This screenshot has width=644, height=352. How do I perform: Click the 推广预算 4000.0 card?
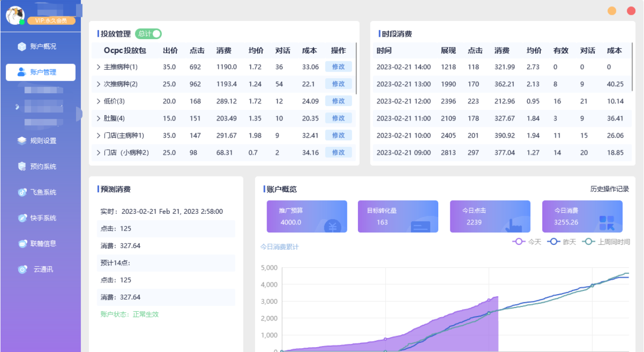[307, 216]
